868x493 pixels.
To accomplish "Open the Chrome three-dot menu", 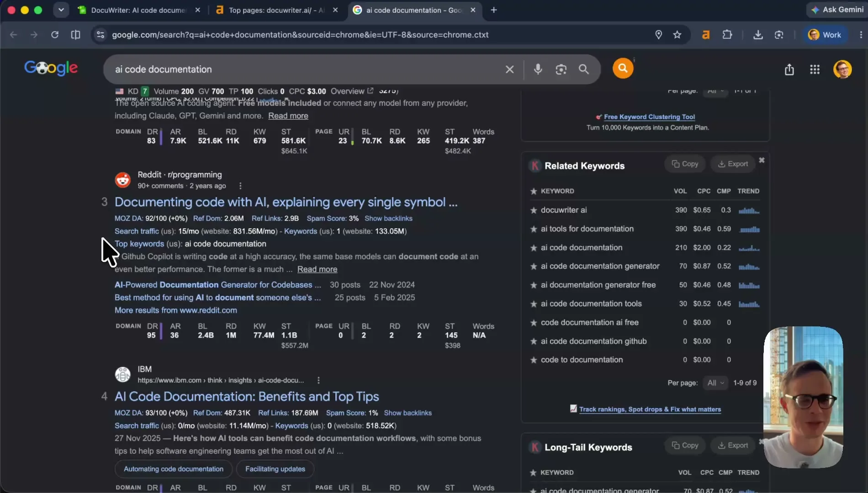I will point(861,35).
